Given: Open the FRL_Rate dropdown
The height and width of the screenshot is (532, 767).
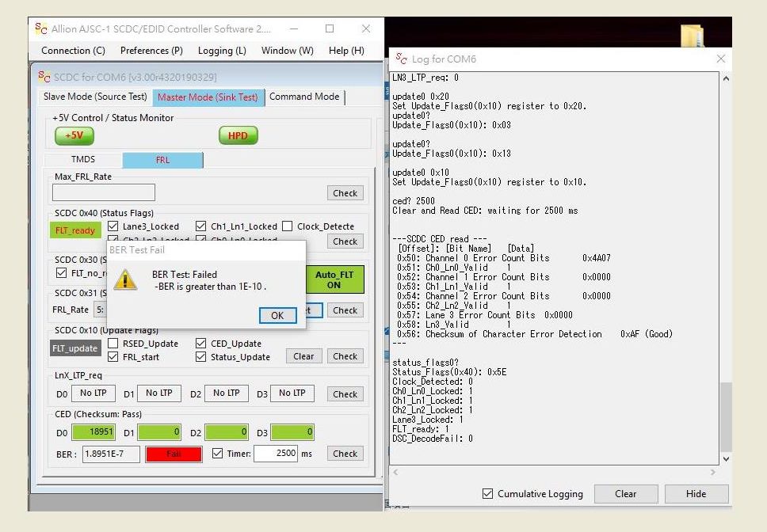Looking at the screenshot, I should point(100,310).
